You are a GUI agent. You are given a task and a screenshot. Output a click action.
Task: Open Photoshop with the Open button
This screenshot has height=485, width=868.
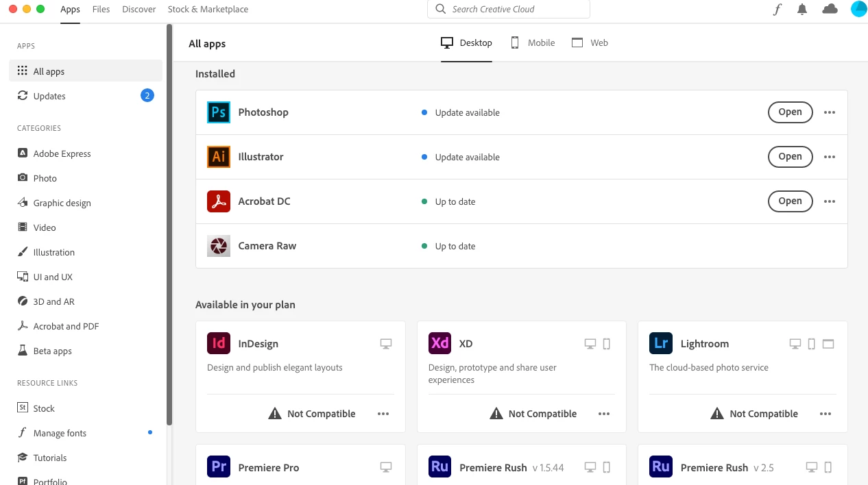(790, 112)
